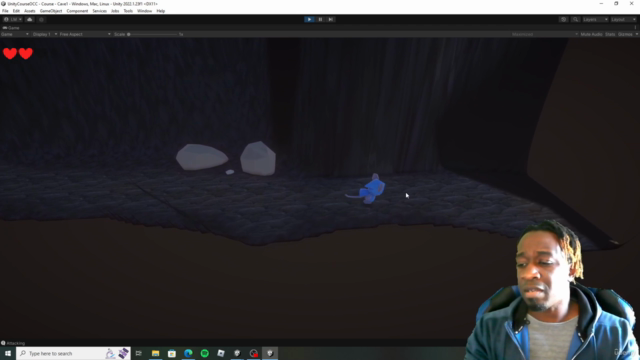Click the second red heart life icon
This screenshot has width=640, height=360.
25,53
